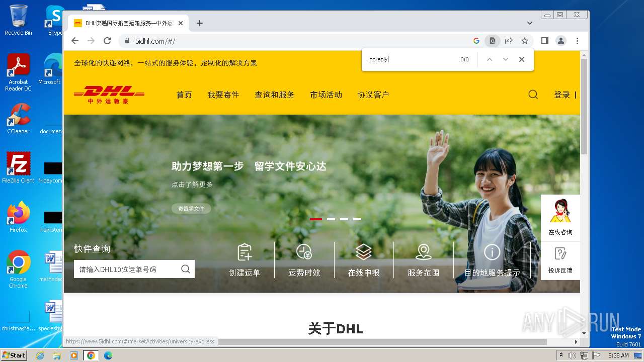
Task: Click the site search magnifier icon
Action: pos(533,95)
